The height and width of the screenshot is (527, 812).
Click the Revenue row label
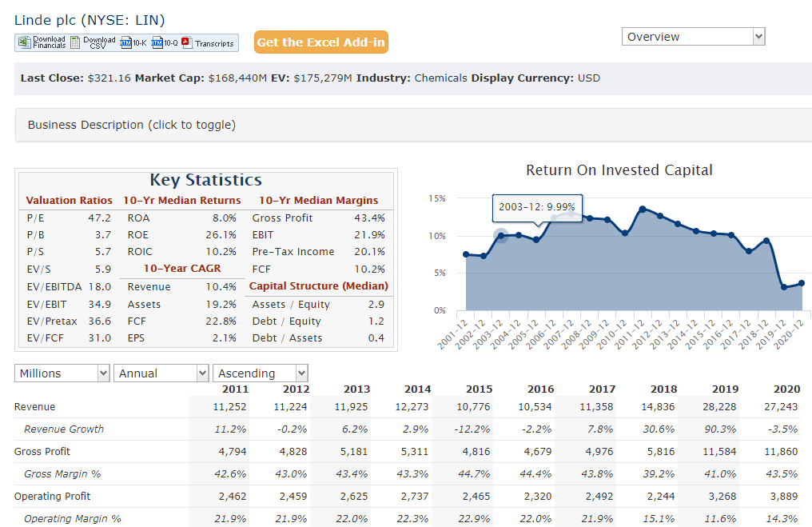pos(34,407)
